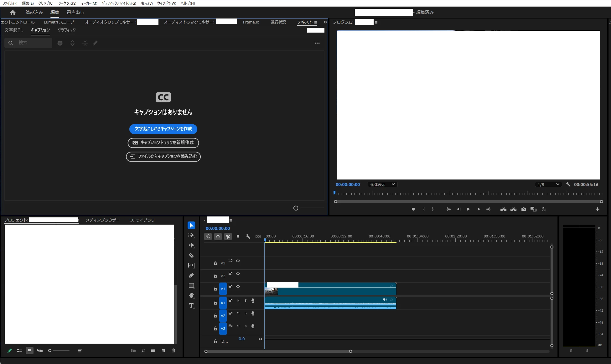611x364 pixels.
Task: Click the trash icon in Project panel
Action: point(173,351)
